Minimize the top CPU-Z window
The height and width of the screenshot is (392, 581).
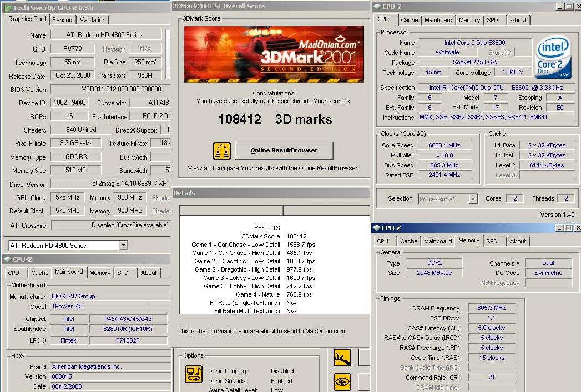tap(559, 7)
